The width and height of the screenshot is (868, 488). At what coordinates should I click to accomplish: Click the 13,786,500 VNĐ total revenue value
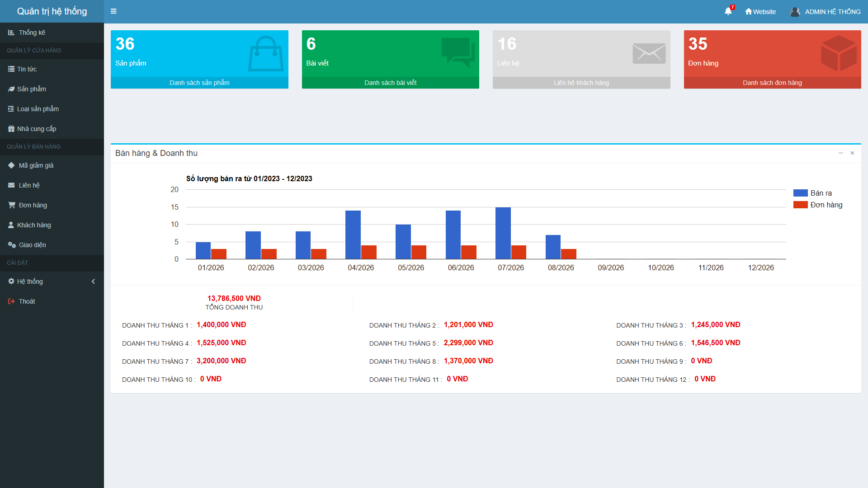(x=234, y=299)
